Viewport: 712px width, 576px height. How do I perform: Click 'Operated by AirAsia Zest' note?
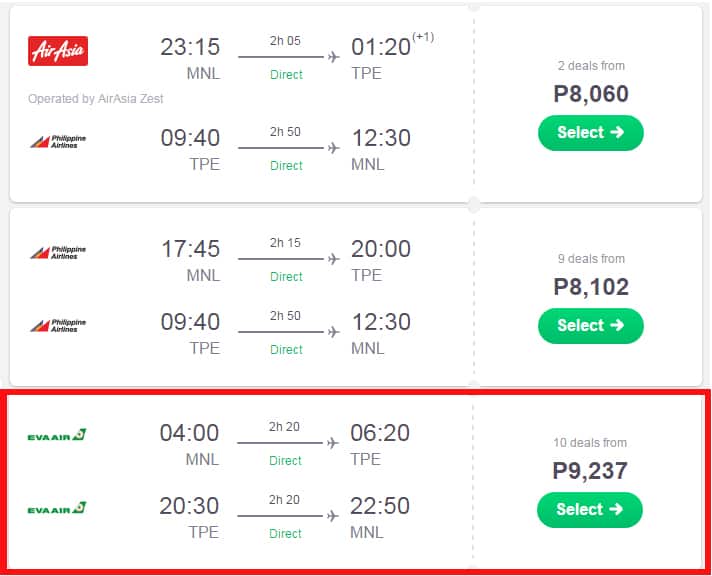tap(96, 99)
